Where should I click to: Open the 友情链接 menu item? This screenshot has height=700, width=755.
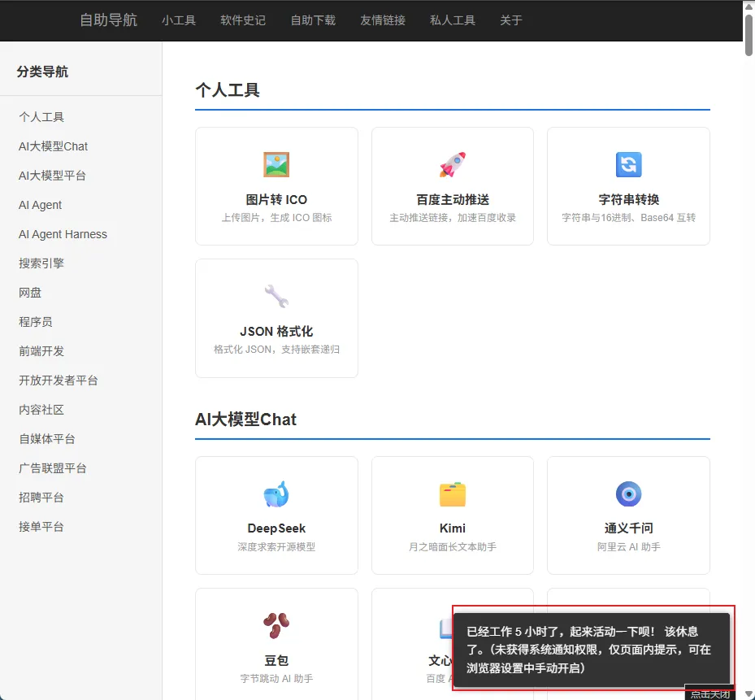[x=383, y=20]
